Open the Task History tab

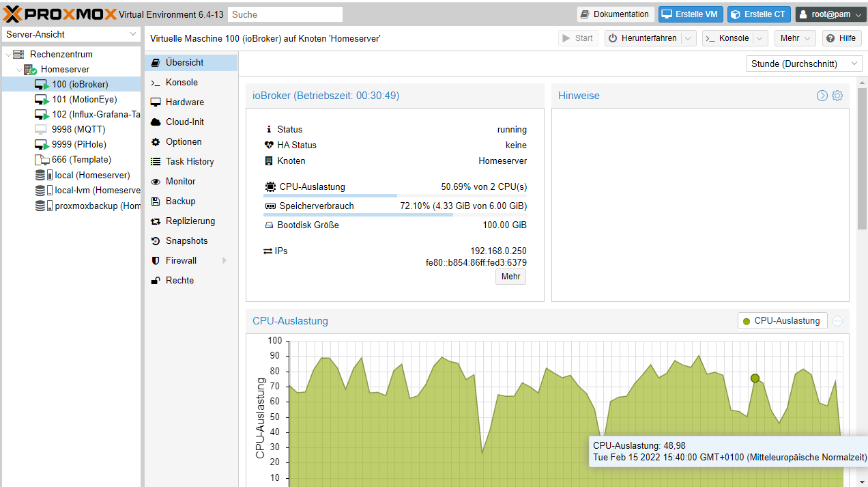pyautogui.click(x=190, y=161)
